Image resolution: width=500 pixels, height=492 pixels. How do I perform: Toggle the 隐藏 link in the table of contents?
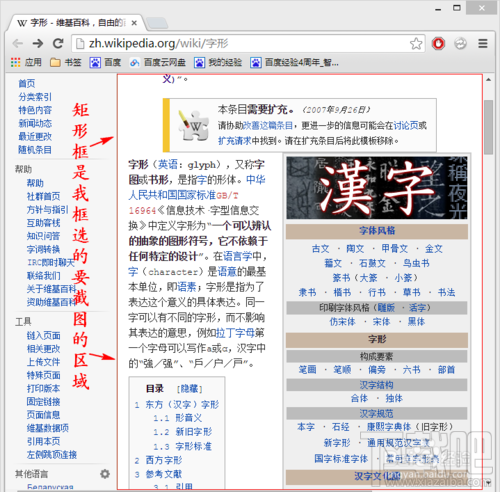pyautogui.click(x=189, y=389)
